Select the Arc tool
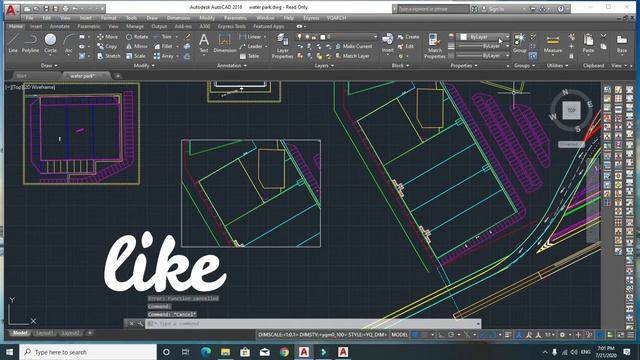Image resolution: width=640 pixels, height=360 pixels. pos(69,43)
